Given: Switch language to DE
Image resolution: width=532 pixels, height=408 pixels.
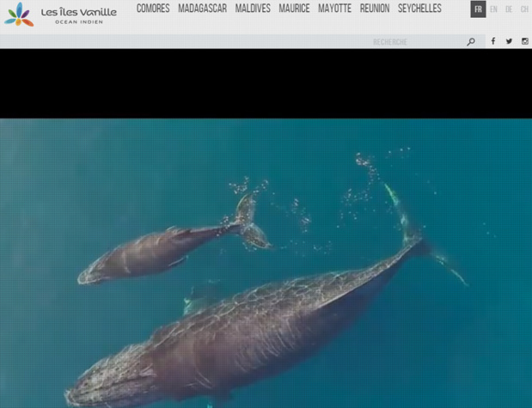Looking at the screenshot, I should [x=509, y=9].
